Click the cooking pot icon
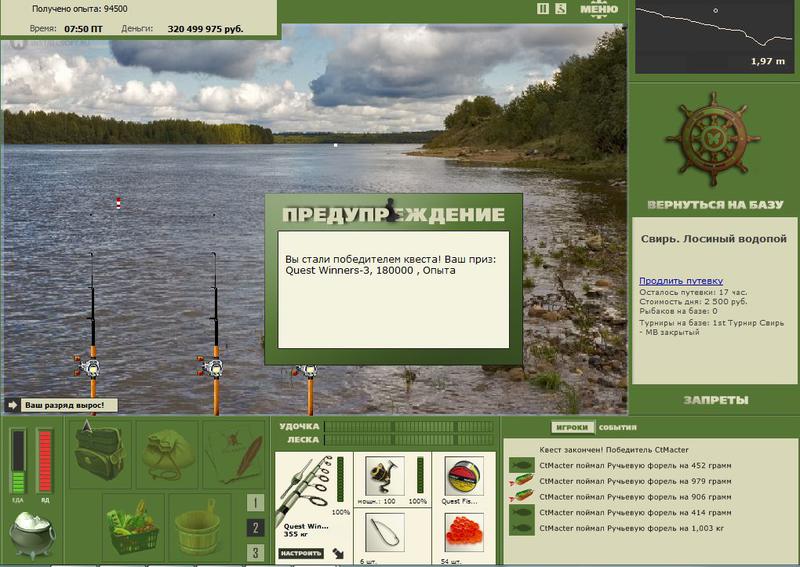This screenshot has height=567, width=800. coord(32,535)
